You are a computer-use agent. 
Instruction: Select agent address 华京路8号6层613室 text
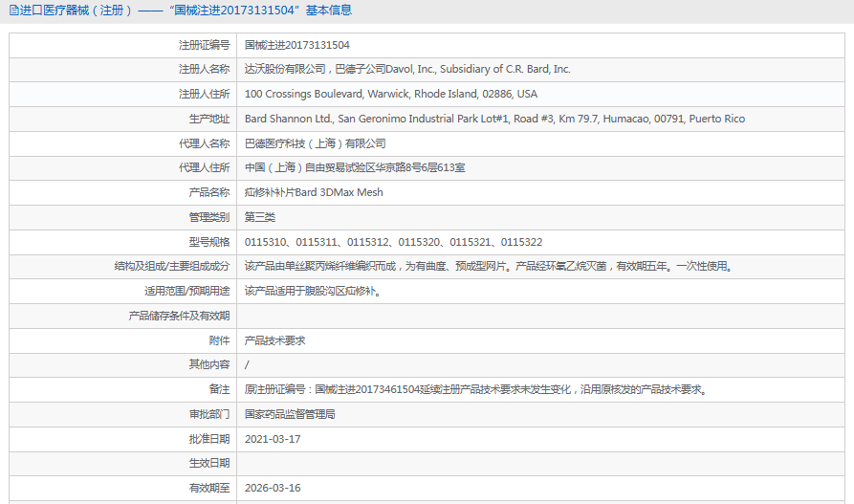(355, 167)
